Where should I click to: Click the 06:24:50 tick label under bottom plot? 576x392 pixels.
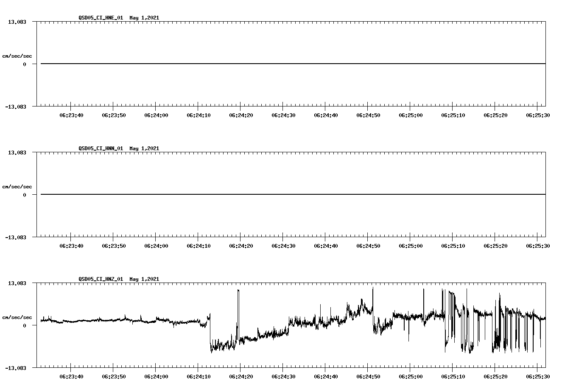click(x=367, y=377)
